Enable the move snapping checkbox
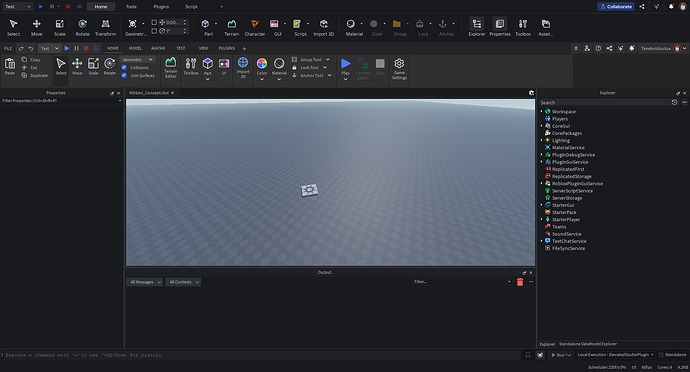This screenshot has height=372, width=690. point(154,22)
